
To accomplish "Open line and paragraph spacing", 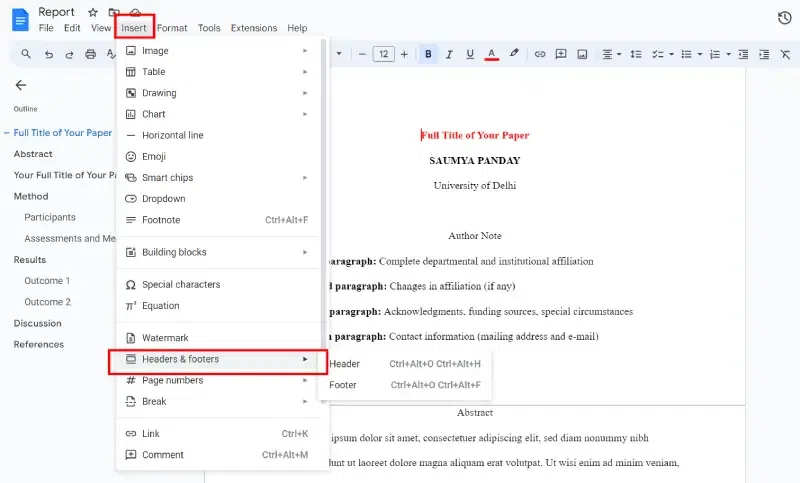I will (x=636, y=54).
